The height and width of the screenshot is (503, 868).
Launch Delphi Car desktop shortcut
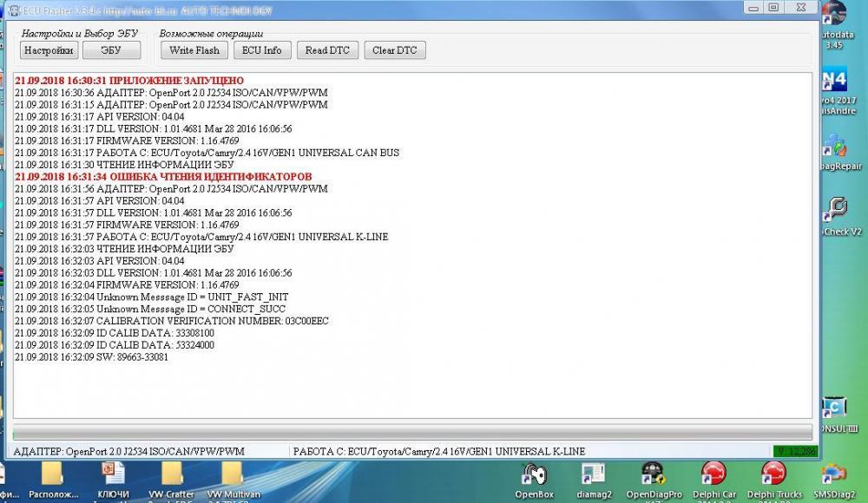click(x=714, y=474)
